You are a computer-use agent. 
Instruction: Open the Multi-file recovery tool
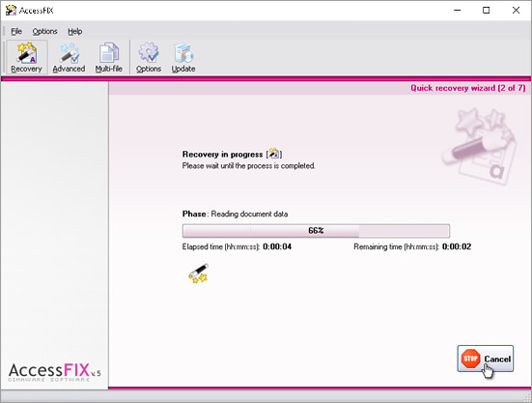coord(108,57)
